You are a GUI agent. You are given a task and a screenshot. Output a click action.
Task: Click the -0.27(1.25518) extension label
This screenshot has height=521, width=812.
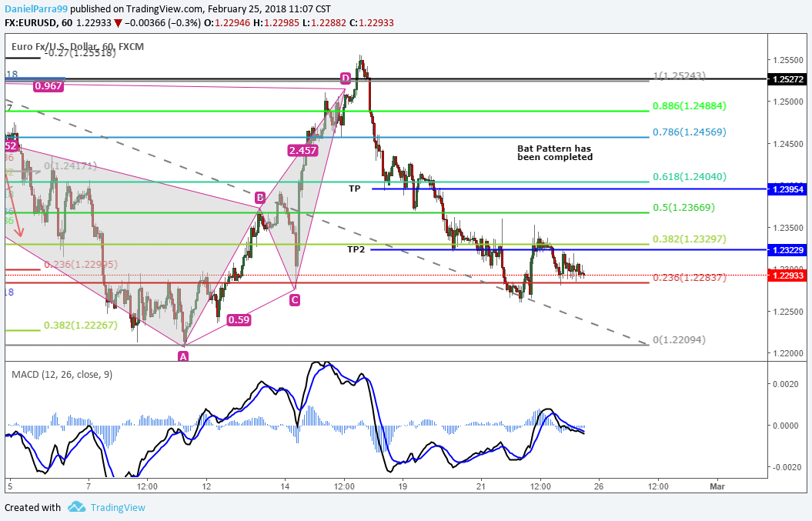pos(80,52)
